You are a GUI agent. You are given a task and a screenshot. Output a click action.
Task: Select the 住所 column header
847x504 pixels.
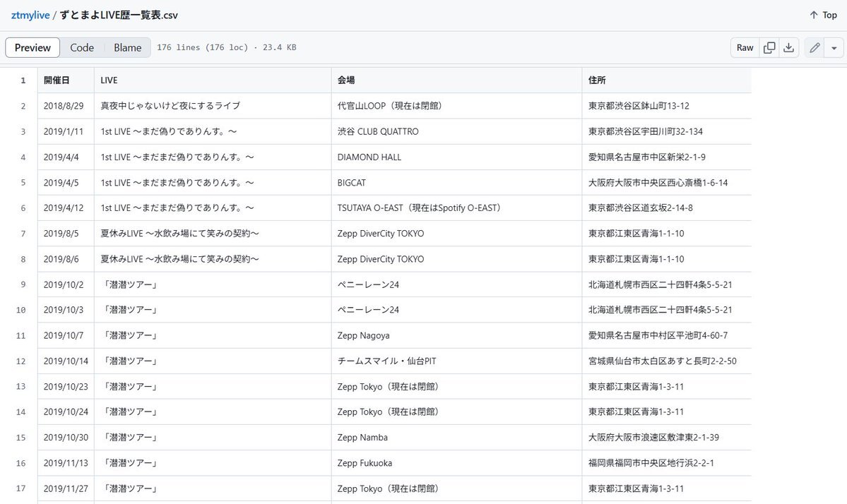[x=667, y=80]
